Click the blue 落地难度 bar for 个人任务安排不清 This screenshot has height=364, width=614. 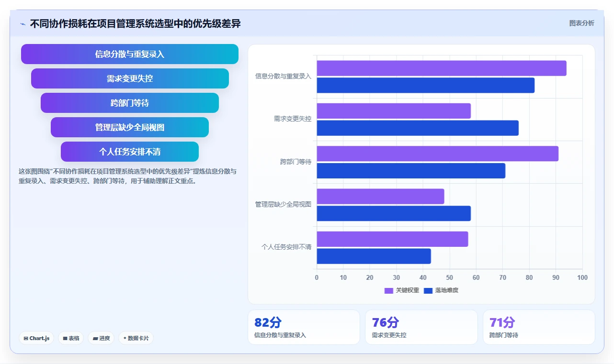(x=374, y=256)
